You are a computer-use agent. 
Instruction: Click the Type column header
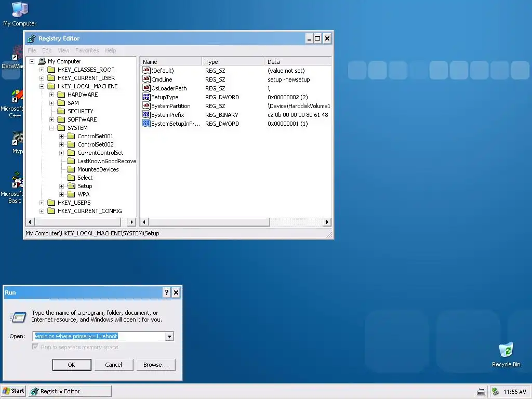(233, 62)
